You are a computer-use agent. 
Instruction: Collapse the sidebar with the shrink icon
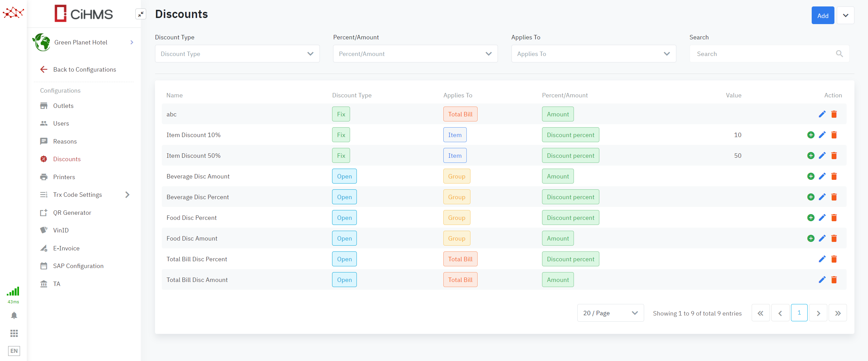[x=140, y=14]
